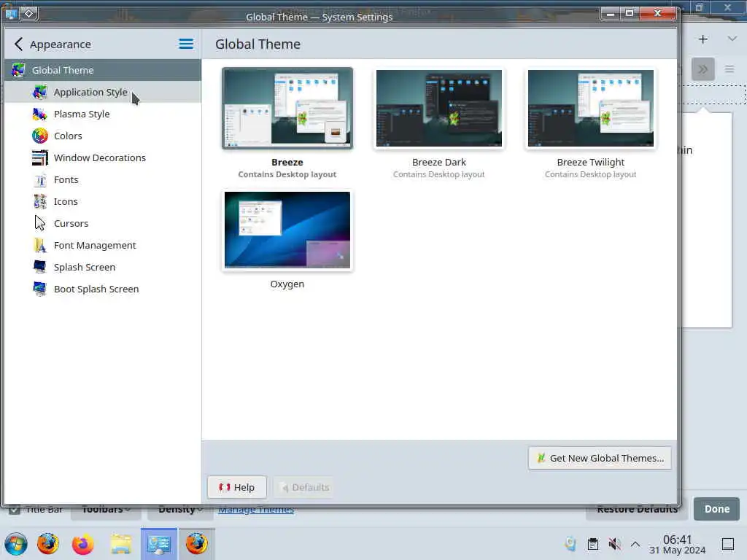Viewport: 747px width, 560px height.
Task: Open the hamburger menu beside Appearance
Action: (186, 44)
